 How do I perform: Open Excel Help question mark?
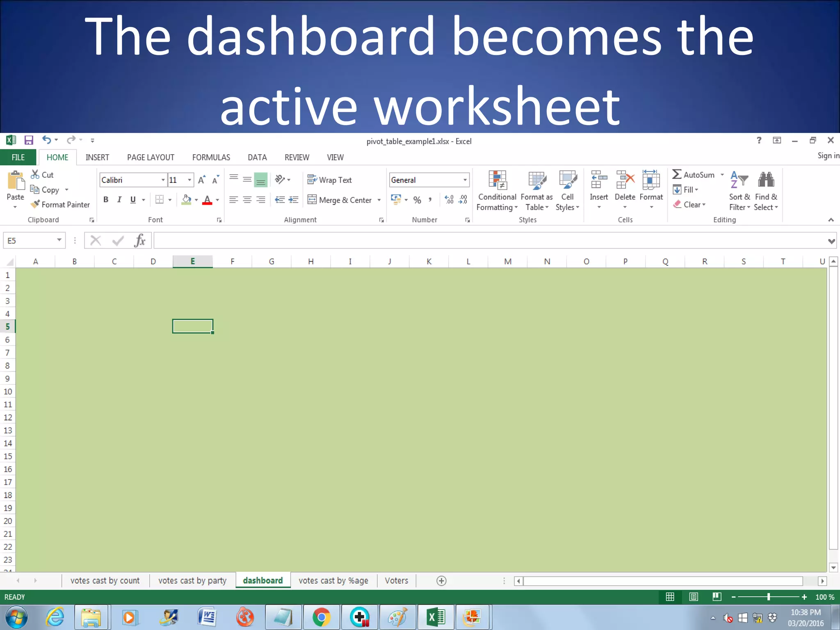tap(759, 140)
